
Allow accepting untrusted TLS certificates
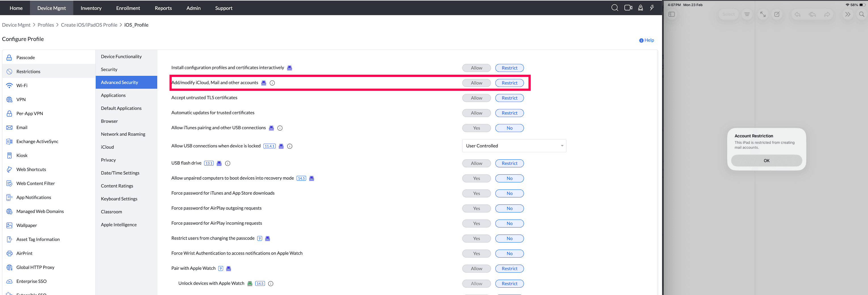coord(476,98)
